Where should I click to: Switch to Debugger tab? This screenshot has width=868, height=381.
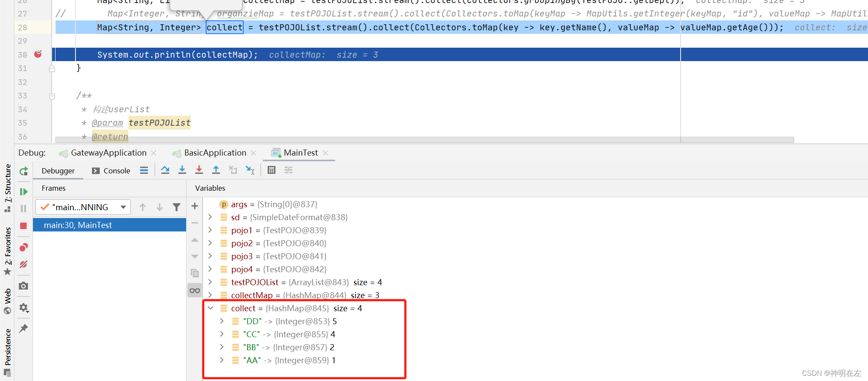click(x=58, y=171)
